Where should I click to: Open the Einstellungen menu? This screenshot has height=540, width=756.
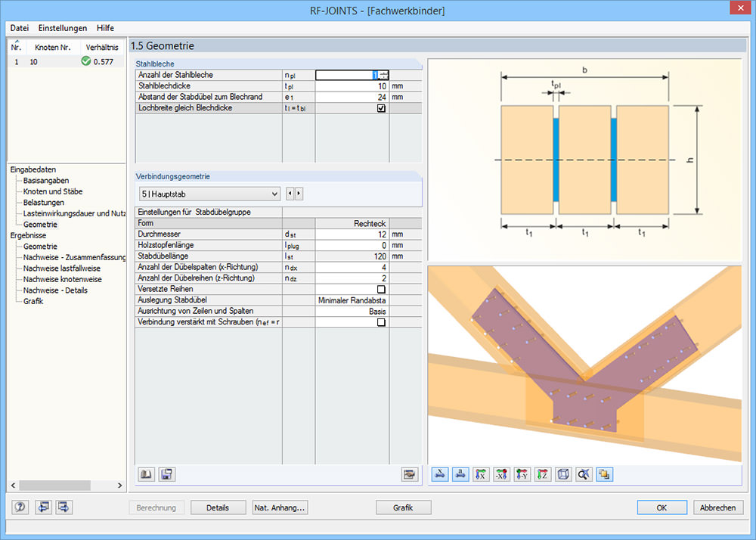[x=63, y=28]
